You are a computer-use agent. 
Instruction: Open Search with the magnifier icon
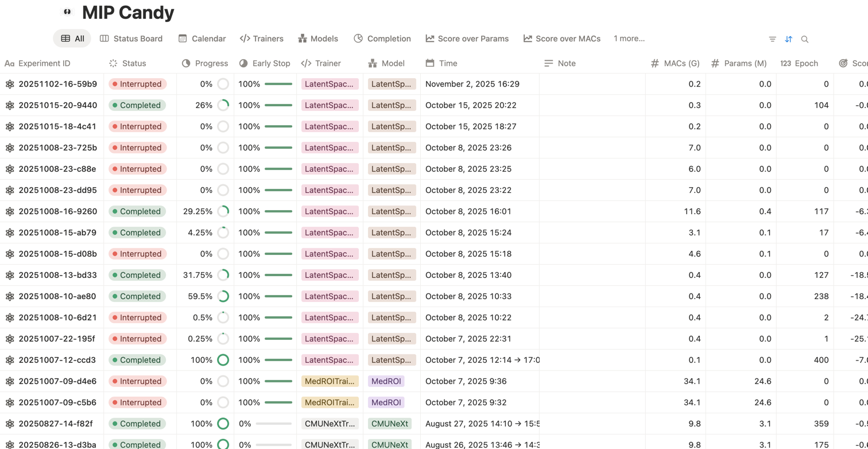point(804,39)
